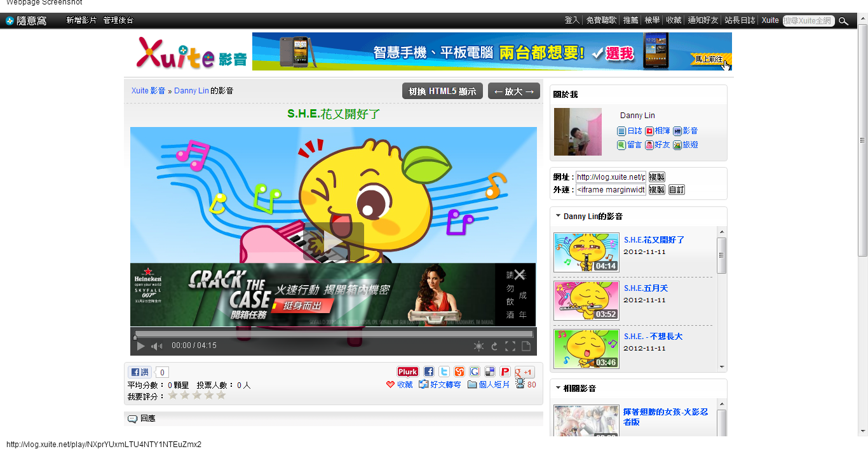Open 揮著翅膀的女孩-火影忍者版 related video link
Screen dimensions: 868x449
click(665, 417)
